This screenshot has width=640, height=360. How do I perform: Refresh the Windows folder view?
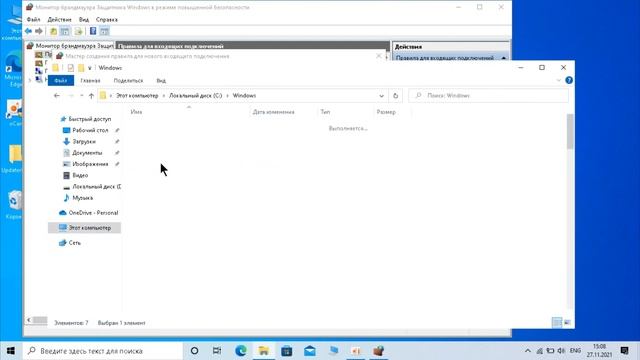[395, 96]
